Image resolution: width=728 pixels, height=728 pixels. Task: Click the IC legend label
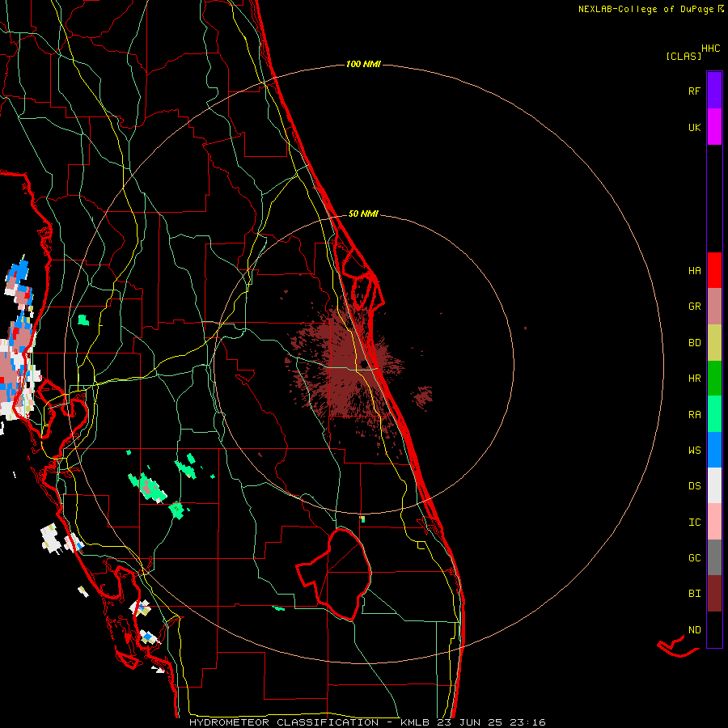point(694,522)
